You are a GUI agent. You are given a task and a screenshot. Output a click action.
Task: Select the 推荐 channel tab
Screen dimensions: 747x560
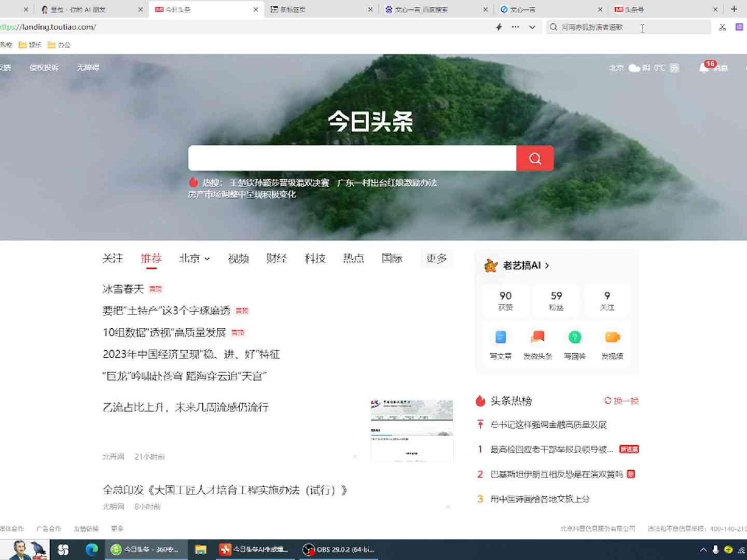pos(151,258)
